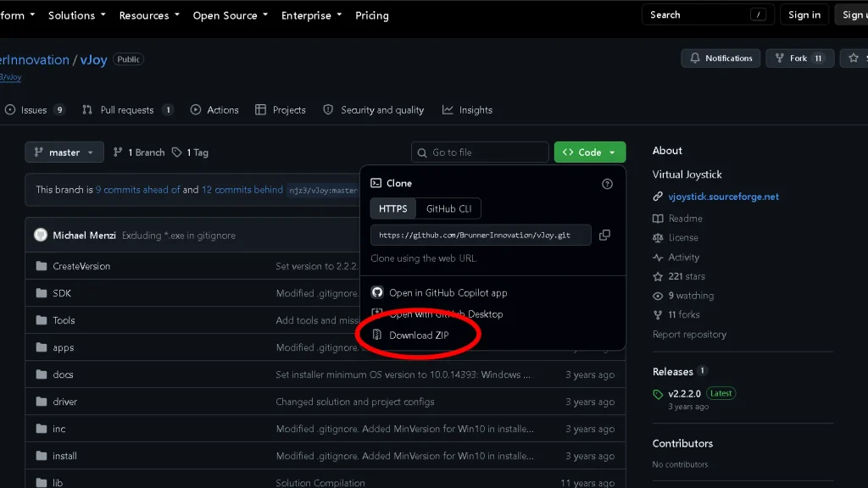868x488 pixels.
Task: Click the fork icon next to 11 forks
Action: click(658, 315)
